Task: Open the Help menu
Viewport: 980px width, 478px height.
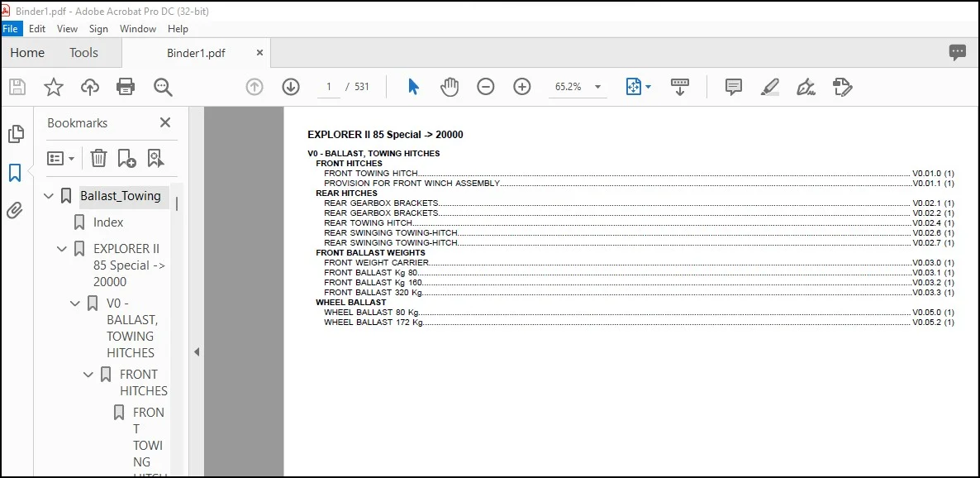Action: tap(178, 29)
